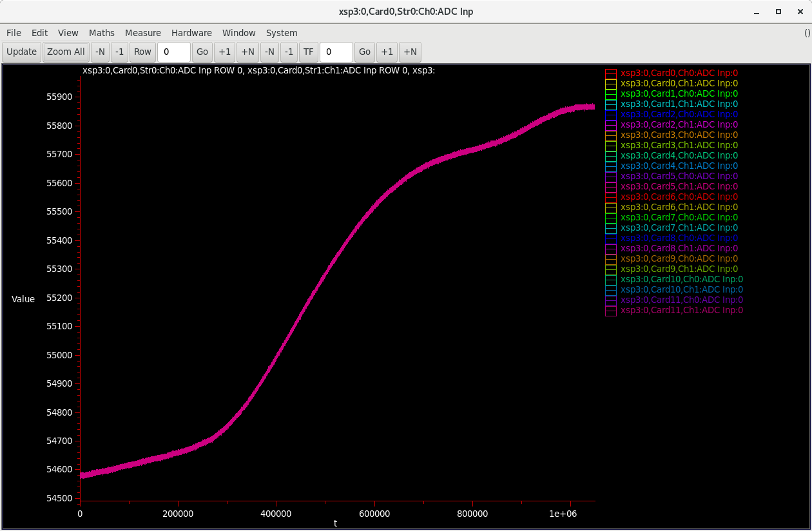The height and width of the screenshot is (531, 812).
Task: Select legend entry xsp3:0,Card11,Ch1:ADC Inp:0
Action: click(682, 310)
